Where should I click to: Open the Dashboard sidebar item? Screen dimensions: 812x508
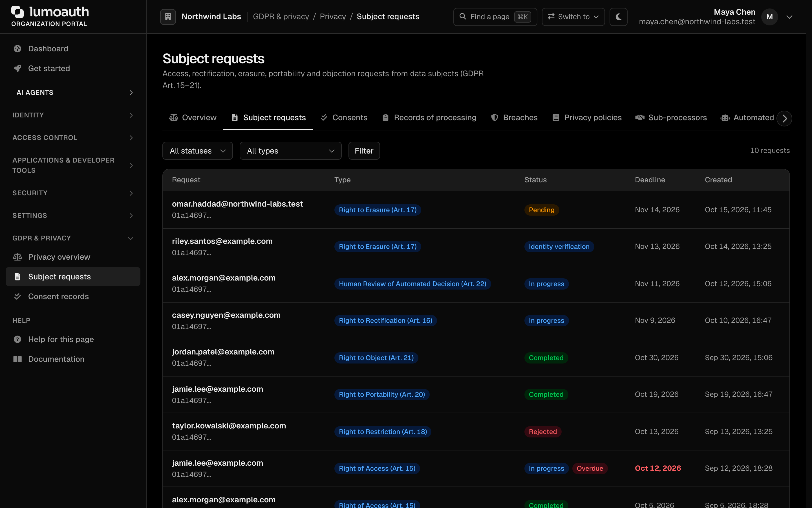[73, 49]
